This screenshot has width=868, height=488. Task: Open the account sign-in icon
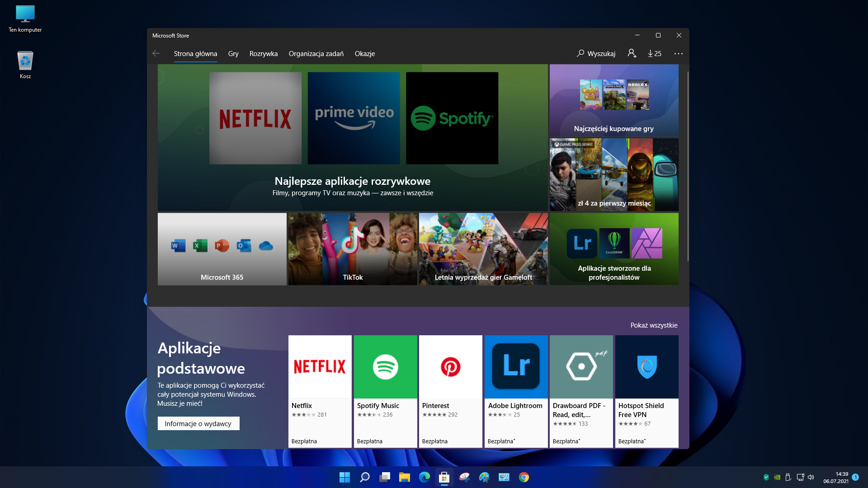click(632, 53)
